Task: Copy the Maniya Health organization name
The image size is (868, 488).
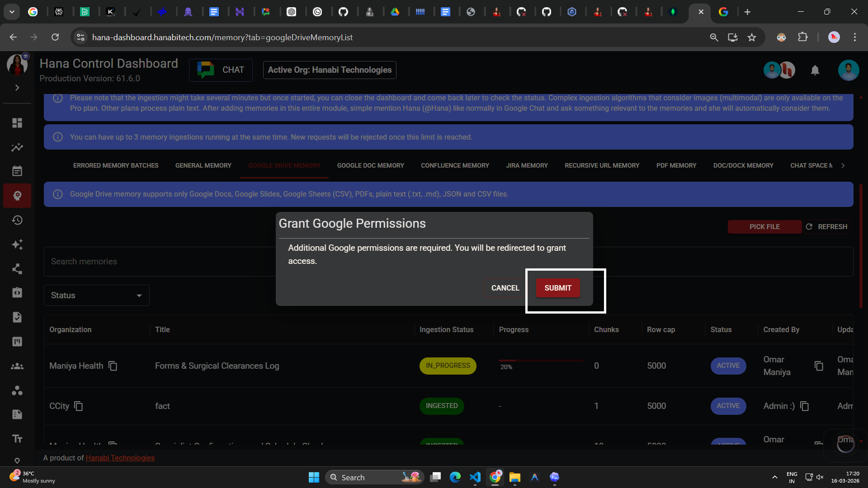Action: click(113, 366)
